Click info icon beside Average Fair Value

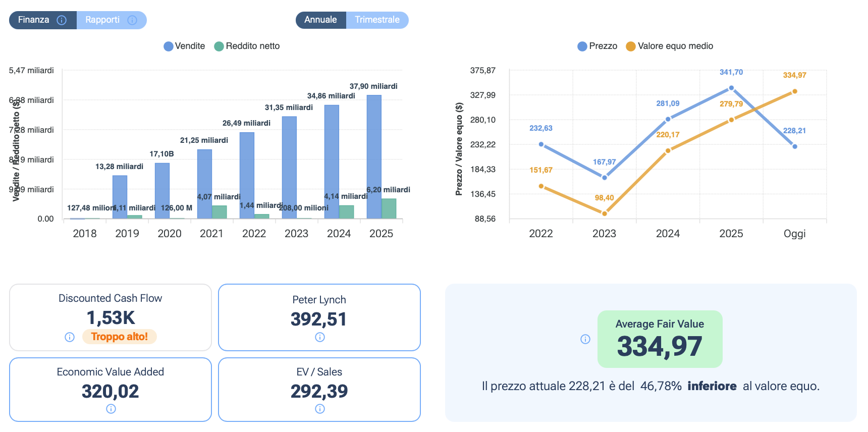click(585, 339)
